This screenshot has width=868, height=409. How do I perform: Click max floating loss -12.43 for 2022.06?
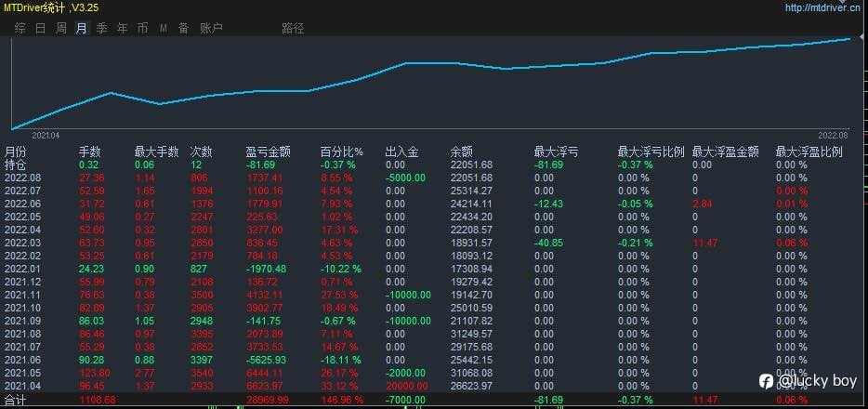(x=548, y=204)
